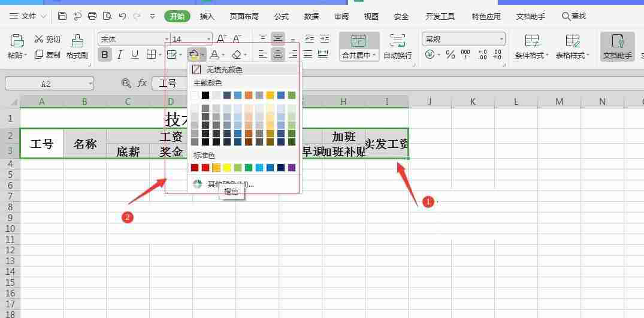Expand the quick access toolbar customize arrow

(153, 16)
